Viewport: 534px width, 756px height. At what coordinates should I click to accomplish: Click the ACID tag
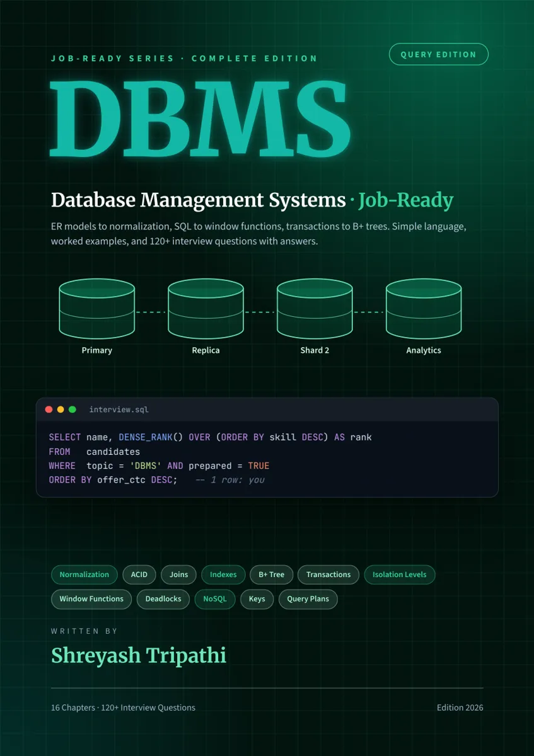(x=139, y=575)
